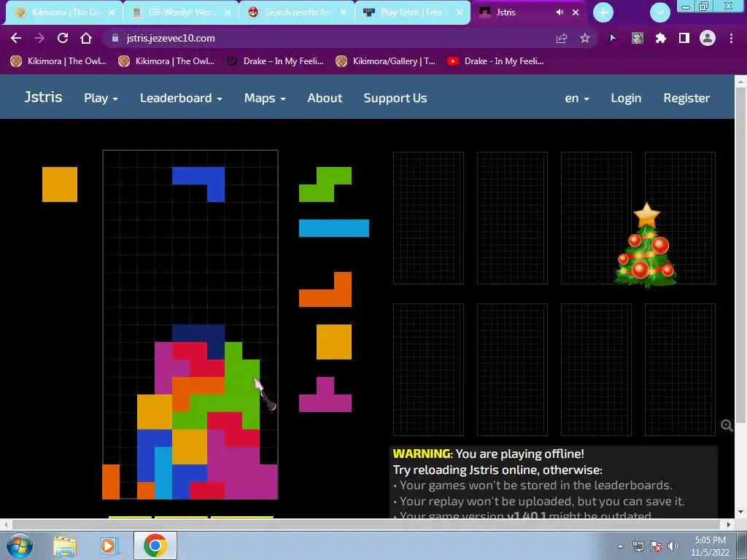This screenshot has width=747, height=560.
Task: Close the Jstris tab
Action: 576,12
